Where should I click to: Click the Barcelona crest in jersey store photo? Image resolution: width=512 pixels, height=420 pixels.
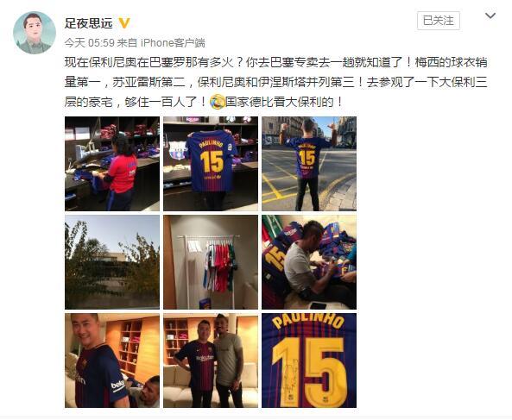coord(178,151)
